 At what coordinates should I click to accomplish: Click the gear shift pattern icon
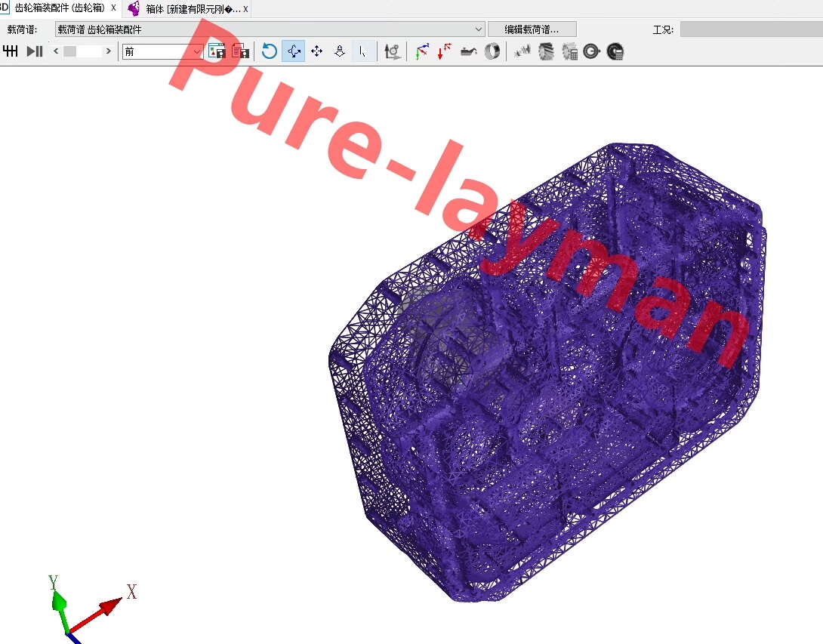click(11, 51)
